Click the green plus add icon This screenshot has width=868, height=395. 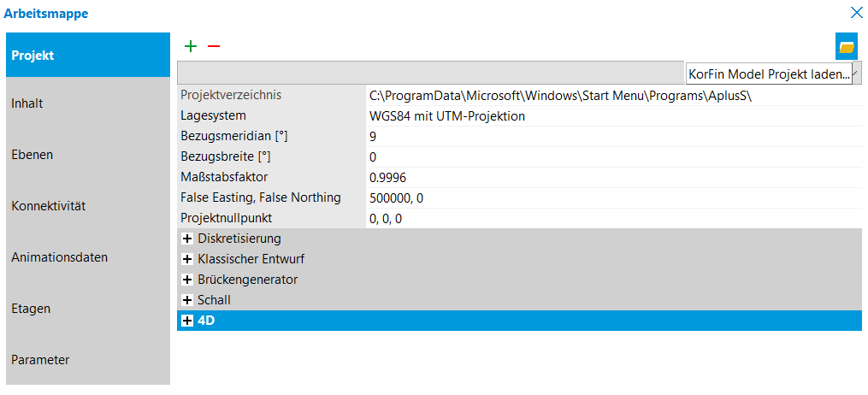(x=190, y=46)
